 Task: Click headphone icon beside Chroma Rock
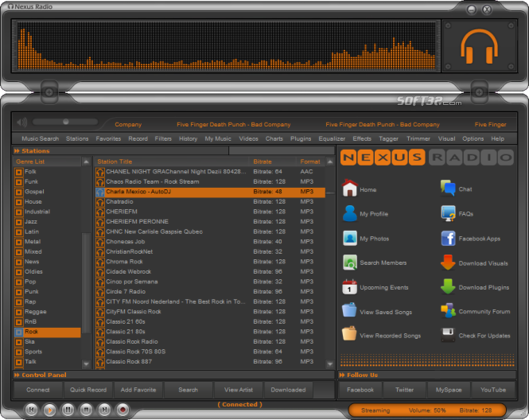coord(100,262)
